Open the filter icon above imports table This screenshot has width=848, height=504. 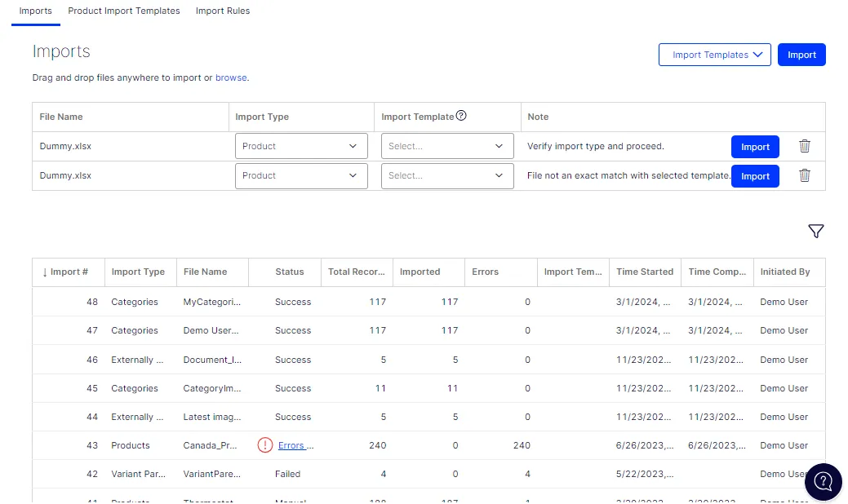pyautogui.click(x=815, y=231)
